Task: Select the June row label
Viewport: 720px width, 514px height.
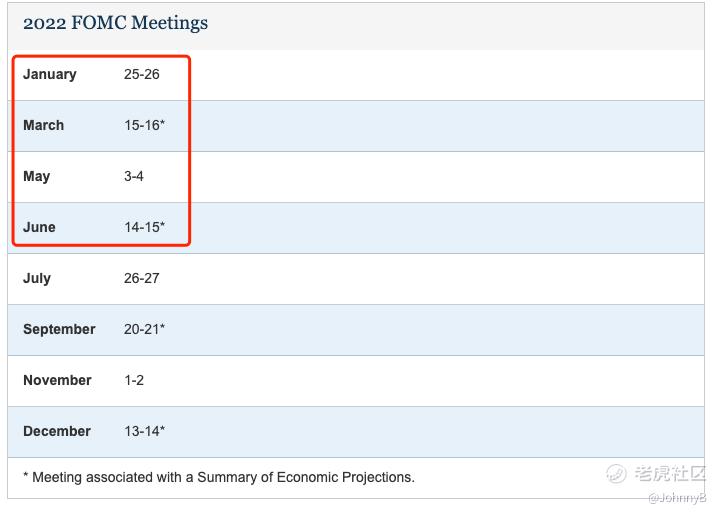Action: point(40,227)
